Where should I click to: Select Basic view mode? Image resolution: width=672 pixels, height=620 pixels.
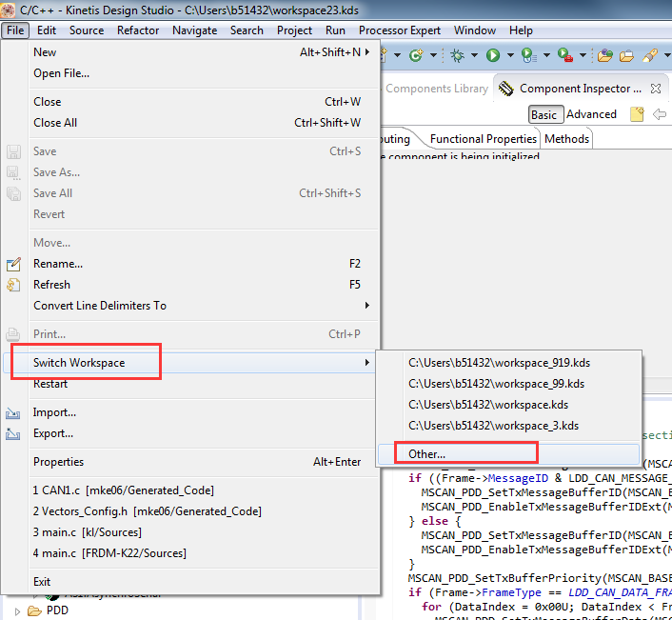click(545, 114)
